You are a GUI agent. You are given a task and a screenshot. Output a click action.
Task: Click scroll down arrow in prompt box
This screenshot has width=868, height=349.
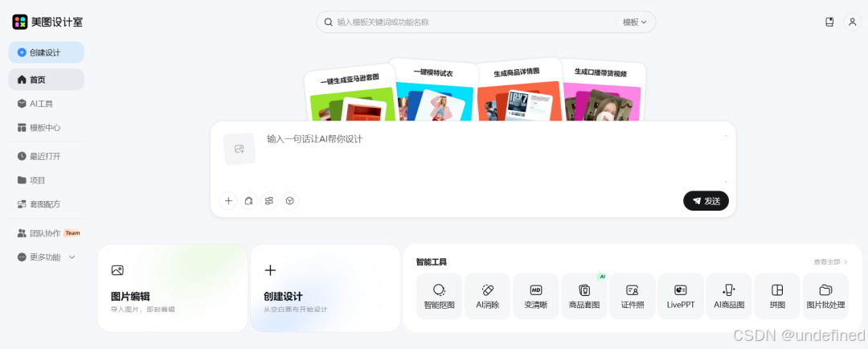726,182
